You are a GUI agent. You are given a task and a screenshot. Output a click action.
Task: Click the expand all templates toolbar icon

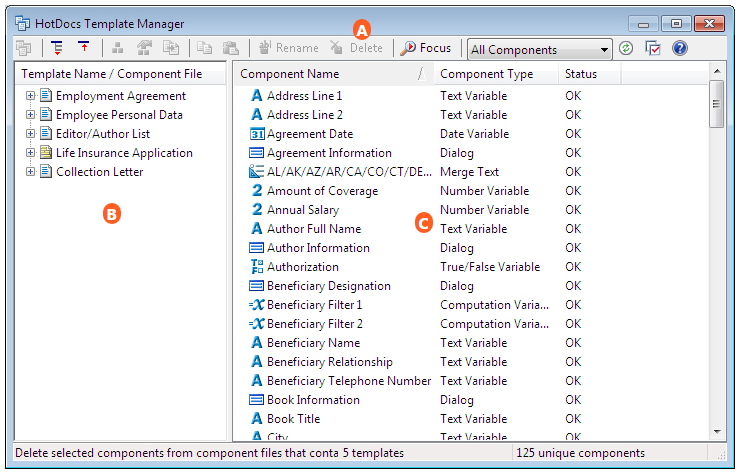coord(57,48)
